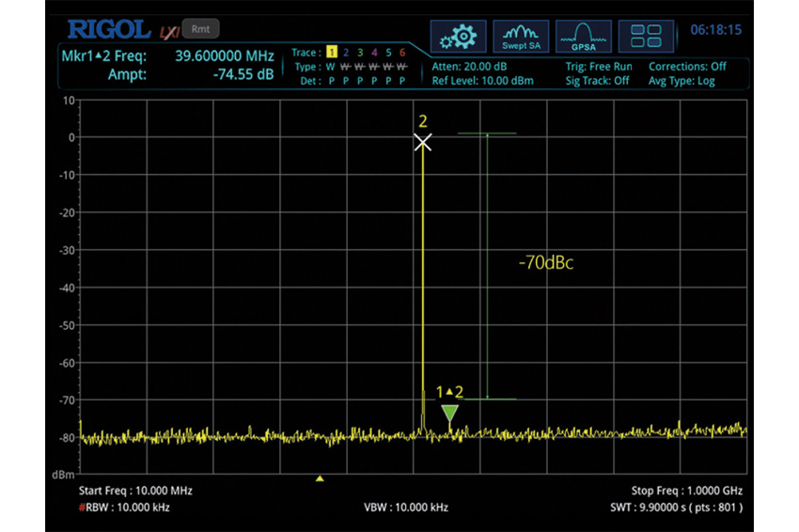Open Atten: 20.00 dB setting

point(469,66)
